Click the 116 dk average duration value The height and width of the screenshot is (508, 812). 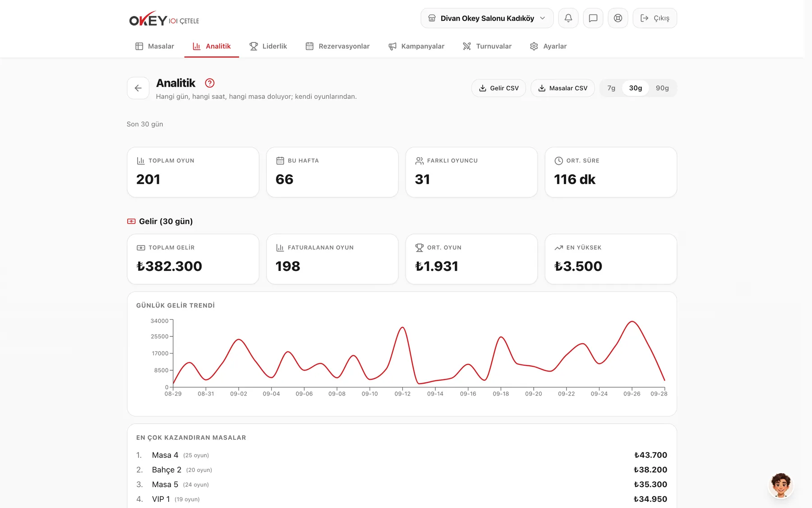[x=575, y=179]
